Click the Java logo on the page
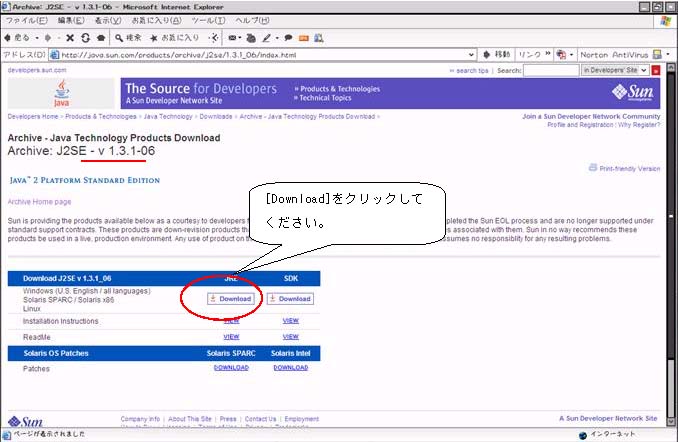This screenshot has height=442, width=678. 62,95
